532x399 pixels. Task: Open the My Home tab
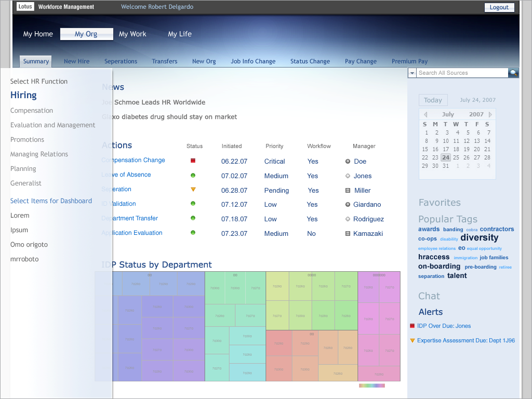[x=38, y=34]
